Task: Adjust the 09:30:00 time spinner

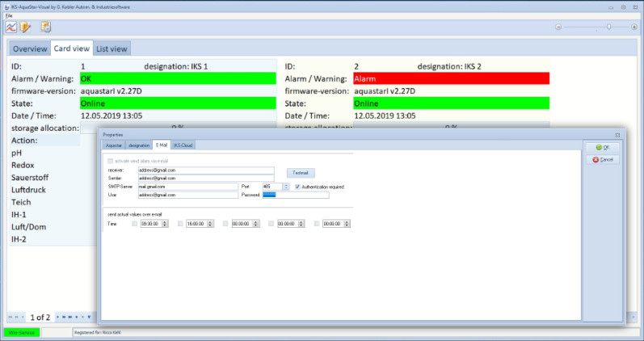Action: (x=165, y=223)
